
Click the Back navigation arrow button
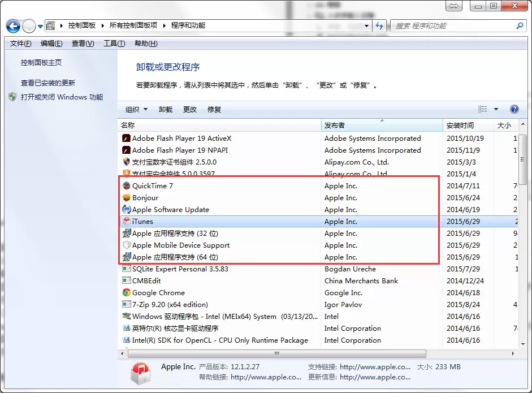13,26
